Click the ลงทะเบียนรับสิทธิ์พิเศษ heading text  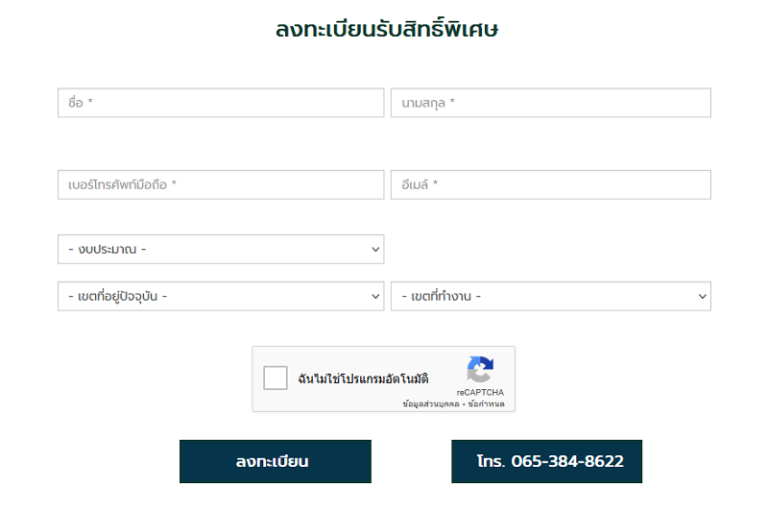[386, 29]
